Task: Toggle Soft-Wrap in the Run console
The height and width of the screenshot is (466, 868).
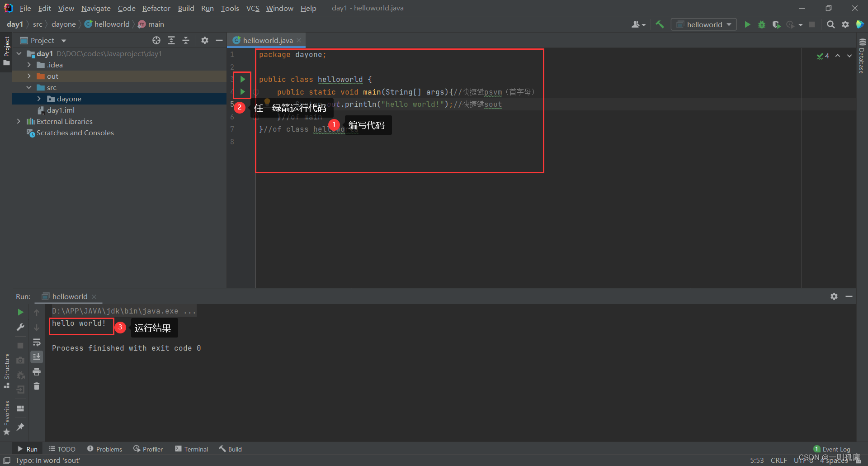Action: pos(37,342)
